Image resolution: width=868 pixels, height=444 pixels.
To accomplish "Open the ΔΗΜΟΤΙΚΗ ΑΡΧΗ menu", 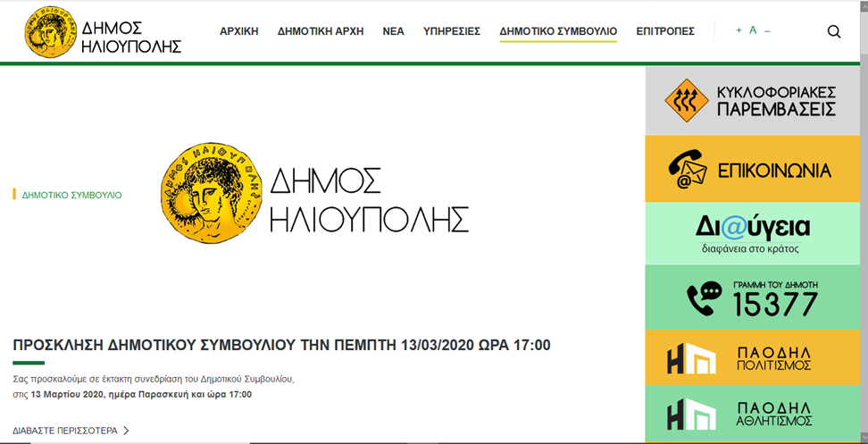I will point(321,31).
